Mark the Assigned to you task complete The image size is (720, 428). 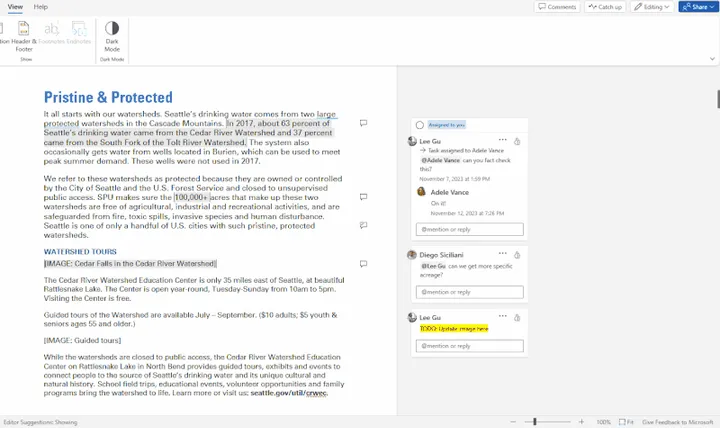point(420,125)
